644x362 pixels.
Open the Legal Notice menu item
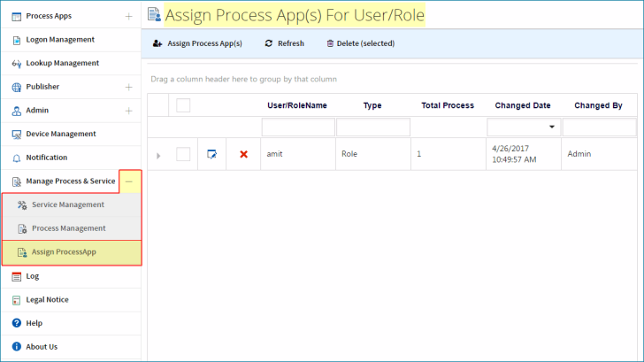click(x=71, y=299)
